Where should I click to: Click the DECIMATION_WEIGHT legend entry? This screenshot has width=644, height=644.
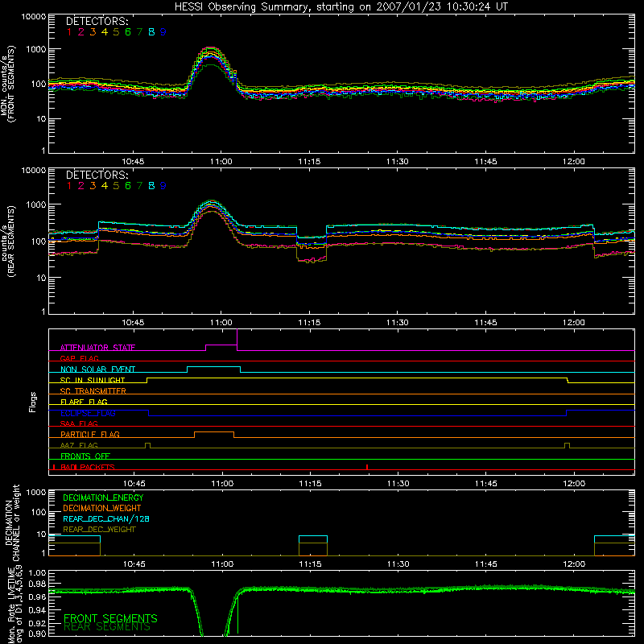click(102, 509)
